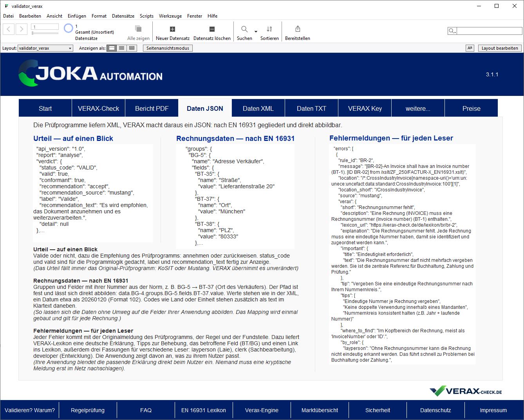
Task: Open the weitere... tab
Action: [x=418, y=108]
